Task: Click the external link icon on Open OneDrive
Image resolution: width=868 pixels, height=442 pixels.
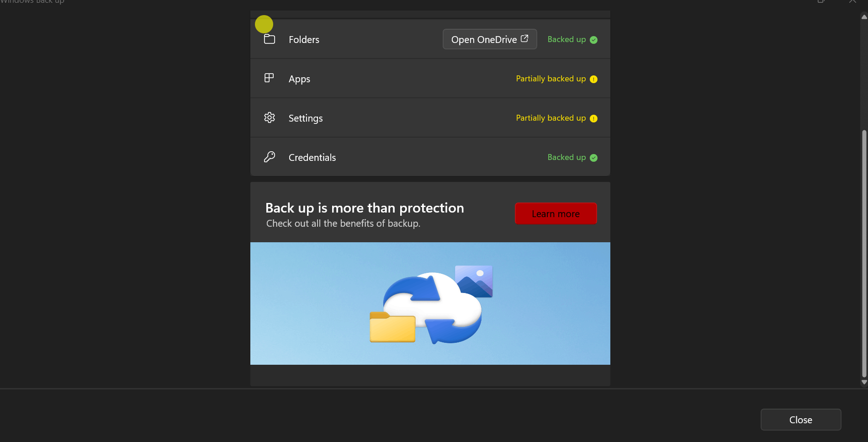Action: click(524, 38)
